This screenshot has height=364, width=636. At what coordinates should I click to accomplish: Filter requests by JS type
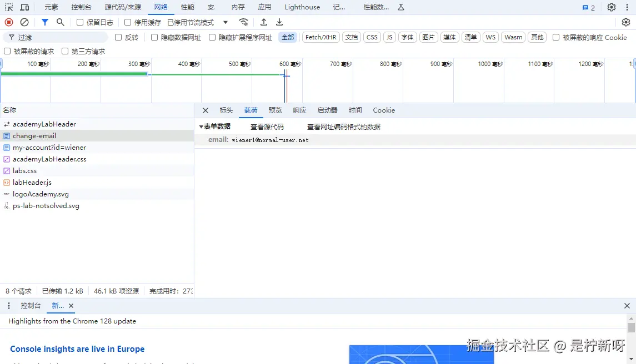389,37
